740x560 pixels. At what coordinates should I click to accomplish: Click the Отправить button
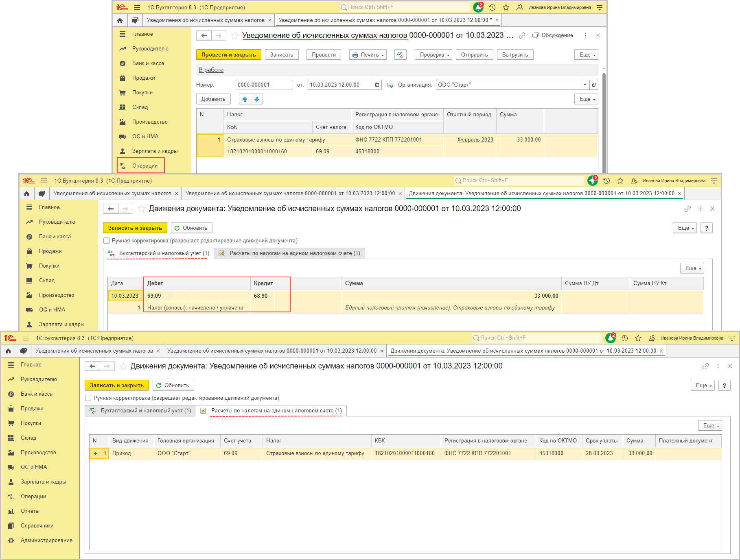coord(475,55)
